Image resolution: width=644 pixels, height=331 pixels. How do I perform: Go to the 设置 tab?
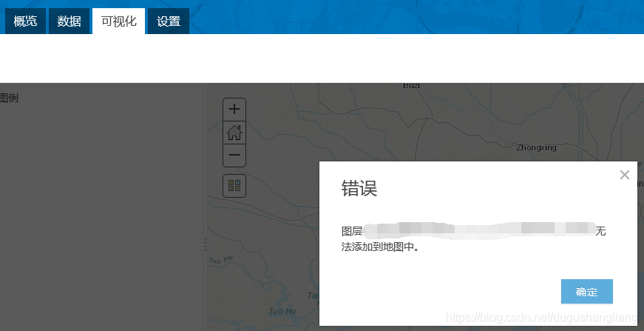point(169,21)
